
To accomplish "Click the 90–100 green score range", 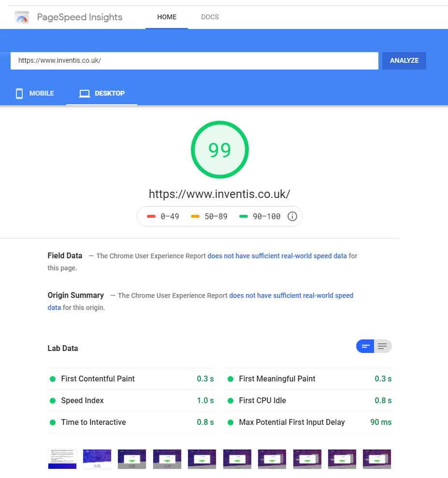I will click(260, 216).
